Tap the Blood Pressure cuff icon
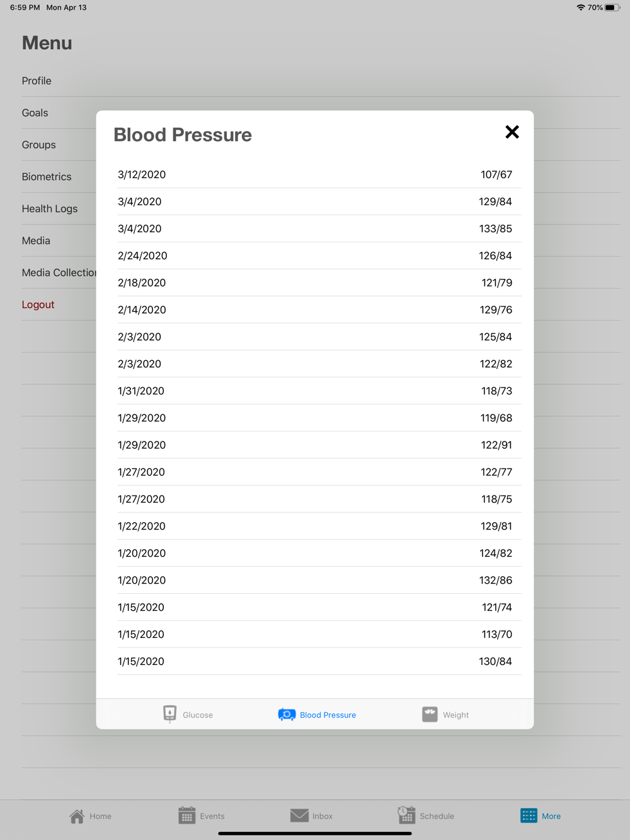This screenshot has width=630, height=840. [x=287, y=715]
